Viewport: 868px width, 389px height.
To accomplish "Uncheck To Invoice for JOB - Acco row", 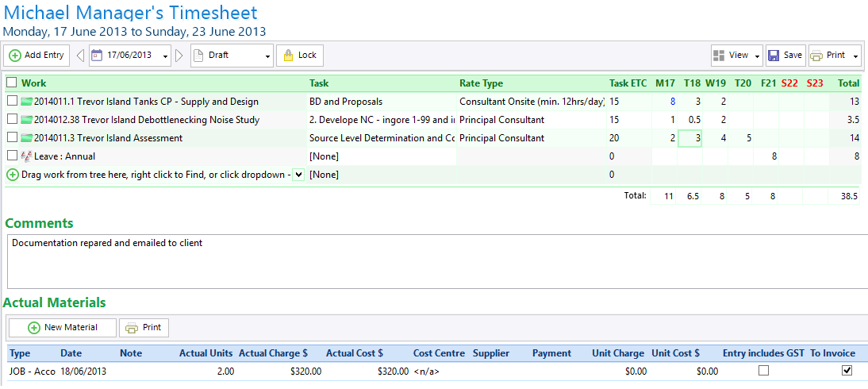I will pyautogui.click(x=847, y=371).
